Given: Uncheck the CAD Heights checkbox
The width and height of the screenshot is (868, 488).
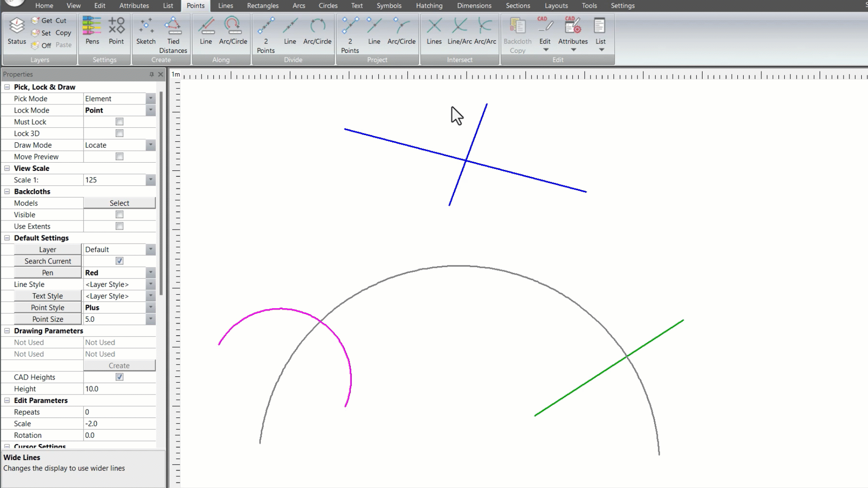Looking at the screenshot, I should point(119,377).
